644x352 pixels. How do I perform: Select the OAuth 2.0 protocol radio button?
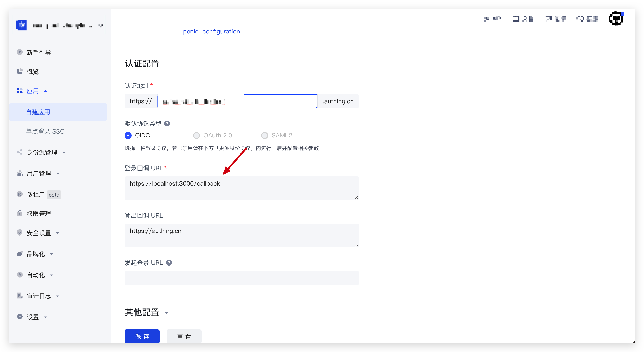tap(197, 135)
